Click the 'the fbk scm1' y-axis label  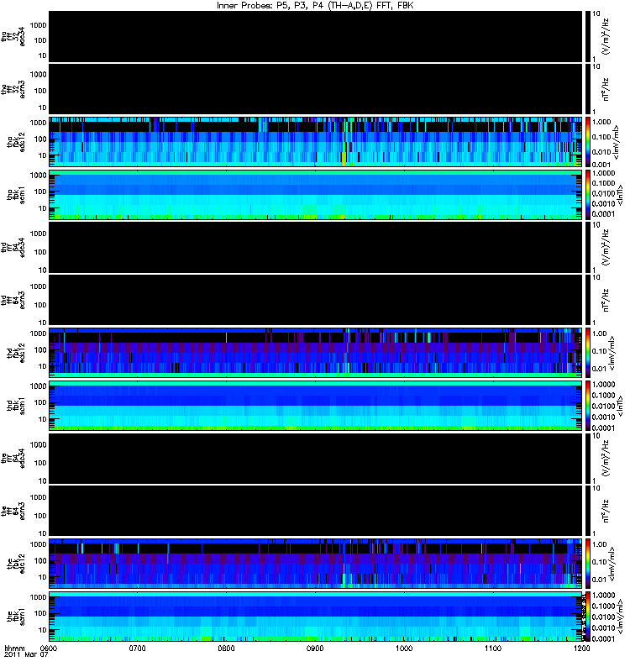pyautogui.click(x=16, y=617)
